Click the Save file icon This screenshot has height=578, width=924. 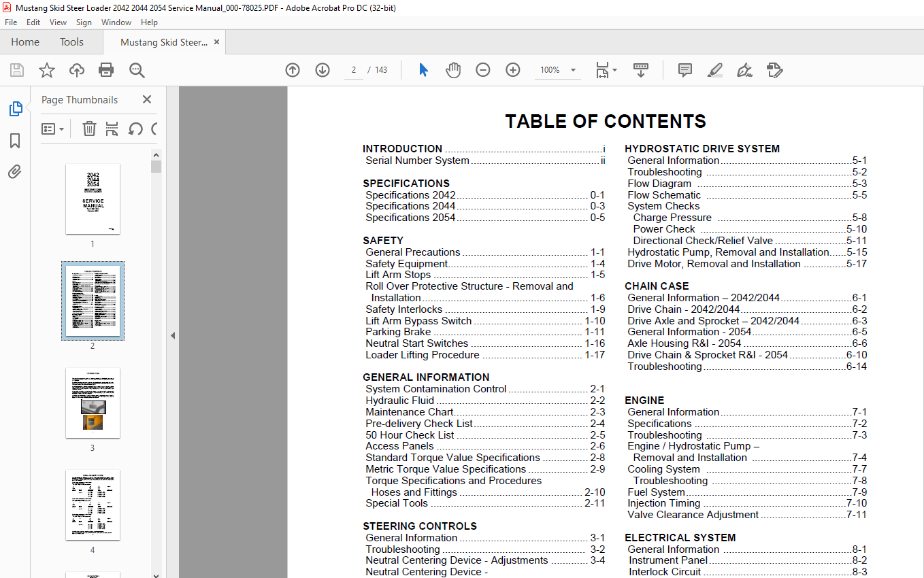point(17,70)
